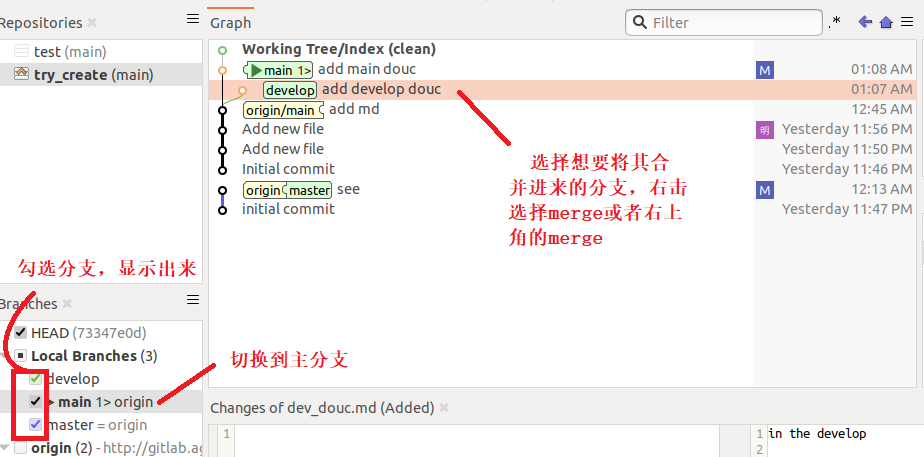The height and width of the screenshot is (457, 924).
Task: Switch to the Graph tab
Action: coord(231,22)
